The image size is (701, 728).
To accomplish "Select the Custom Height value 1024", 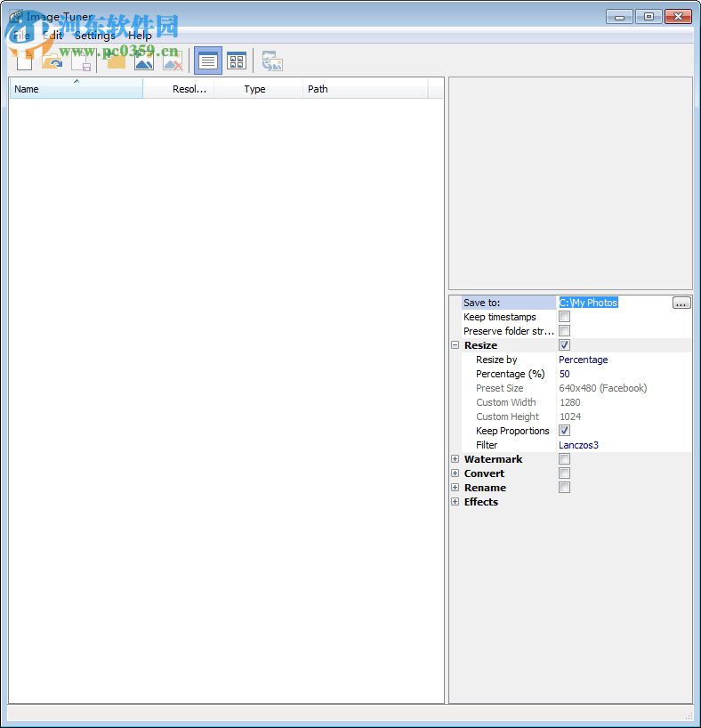I will pyautogui.click(x=624, y=417).
